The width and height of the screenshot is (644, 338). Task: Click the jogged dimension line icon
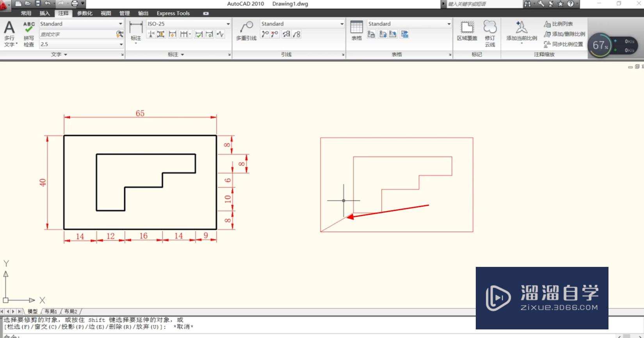click(220, 34)
